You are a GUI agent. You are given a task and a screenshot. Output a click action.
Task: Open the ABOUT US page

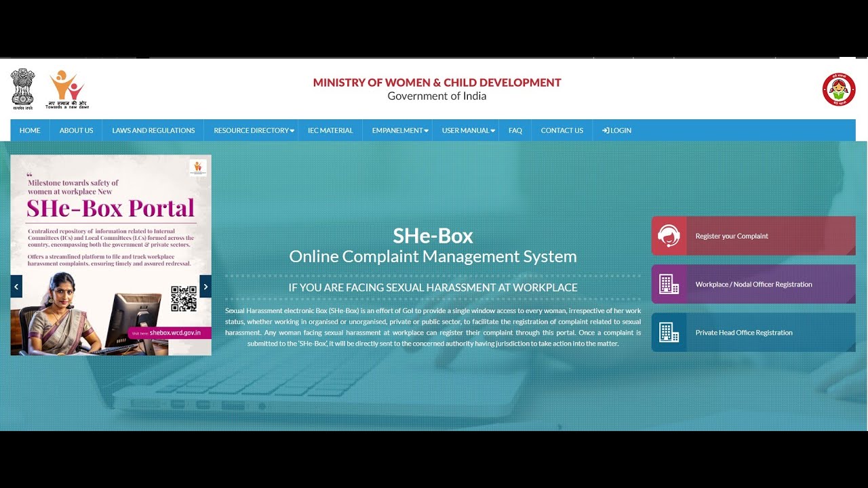[x=76, y=130]
